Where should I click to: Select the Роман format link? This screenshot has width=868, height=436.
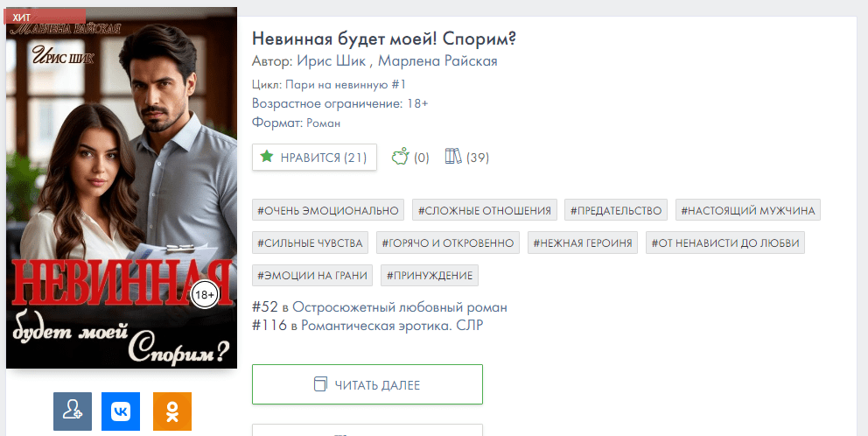pyautogui.click(x=323, y=123)
